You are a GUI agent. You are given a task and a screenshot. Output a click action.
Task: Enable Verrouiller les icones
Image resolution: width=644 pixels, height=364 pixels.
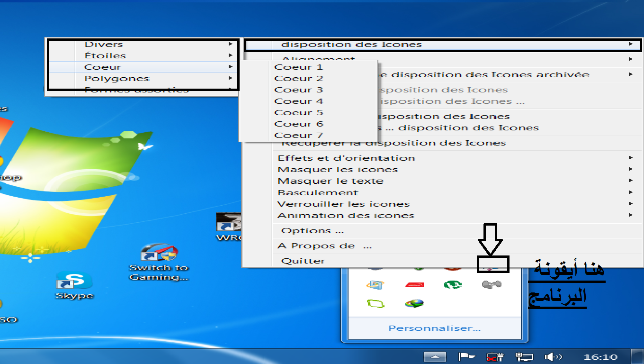click(x=342, y=203)
